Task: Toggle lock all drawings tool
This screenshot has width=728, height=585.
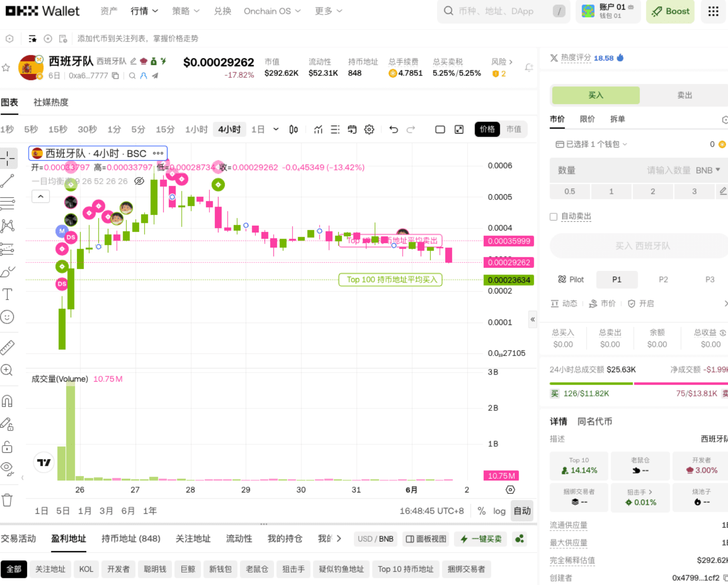Action: click(7, 447)
